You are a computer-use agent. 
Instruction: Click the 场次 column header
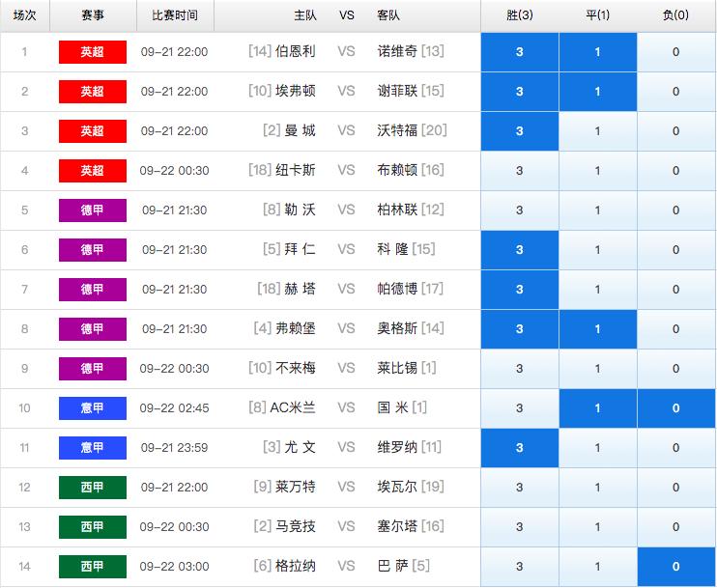[x=25, y=15]
